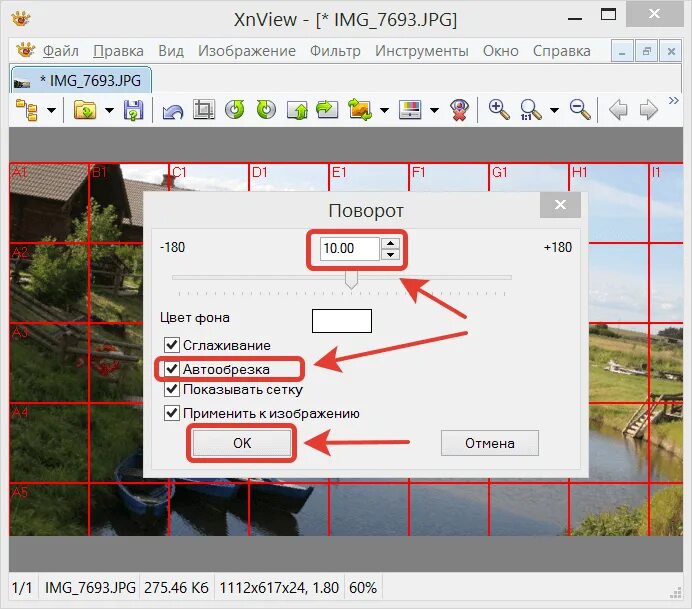Expand the zoom options dropdown arrow
The image size is (692, 609).
point(554,110)
